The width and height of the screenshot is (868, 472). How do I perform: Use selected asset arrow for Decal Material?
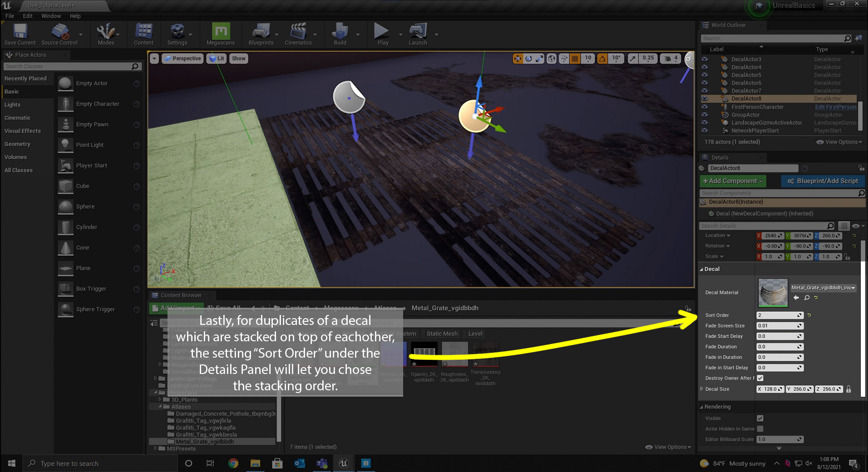click(796, 298)
